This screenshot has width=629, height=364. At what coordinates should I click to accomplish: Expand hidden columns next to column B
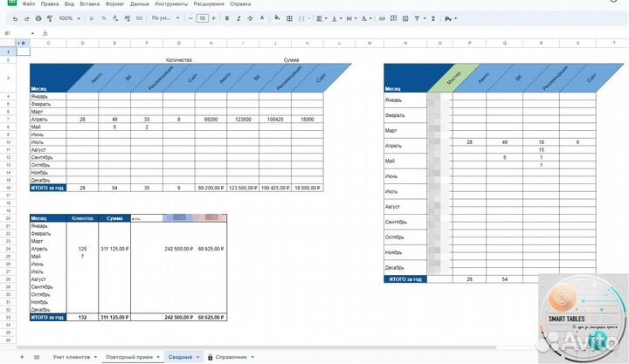(x=19, y=43)
